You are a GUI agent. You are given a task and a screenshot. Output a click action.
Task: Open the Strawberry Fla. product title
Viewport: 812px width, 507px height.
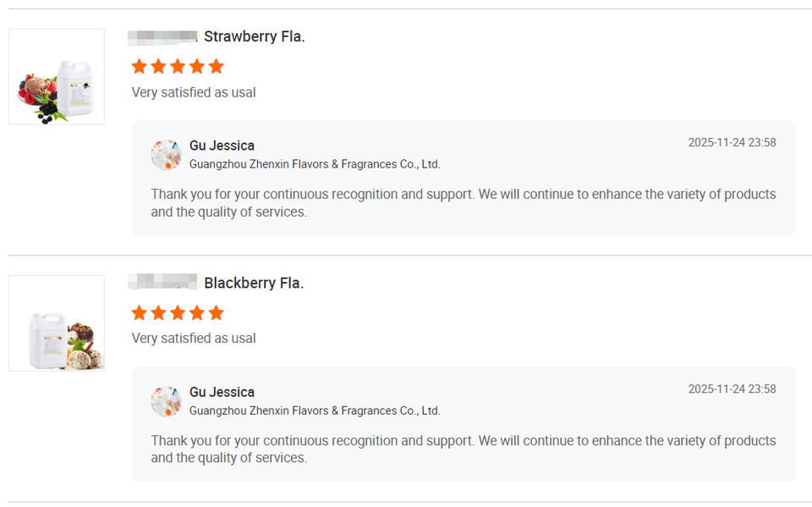254,36
